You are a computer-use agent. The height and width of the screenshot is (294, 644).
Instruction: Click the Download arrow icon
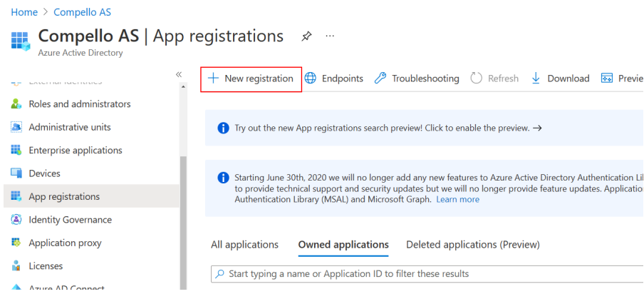[536, 78]
